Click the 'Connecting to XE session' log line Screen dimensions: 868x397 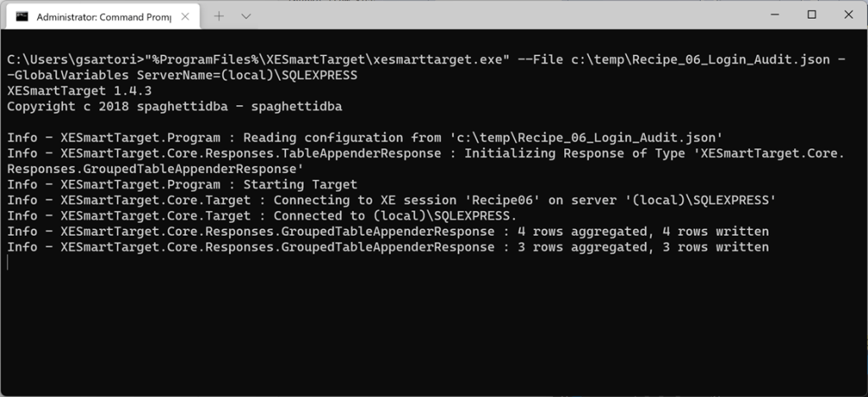point(391,200)
